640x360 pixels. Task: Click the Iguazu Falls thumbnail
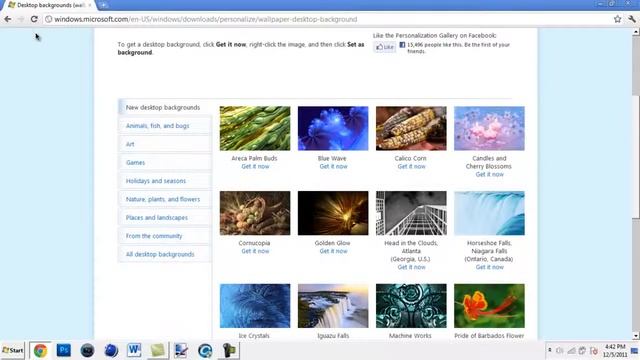click(x=333, y=306)
